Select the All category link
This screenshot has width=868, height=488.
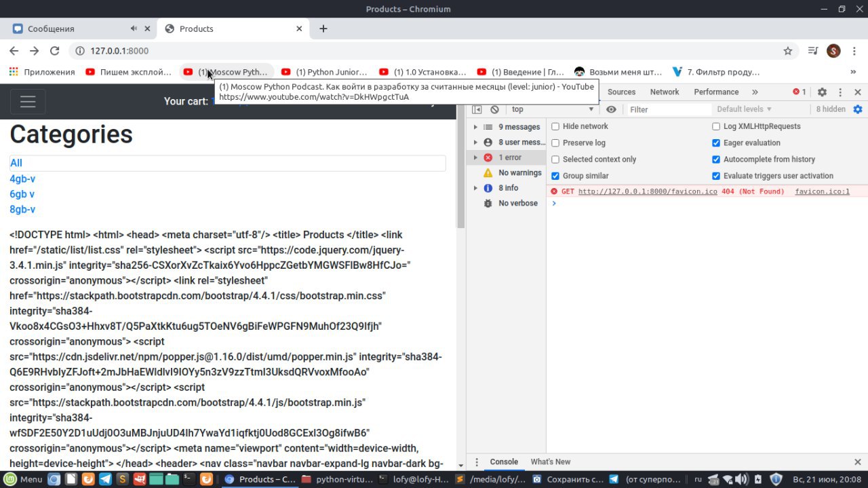pos(16,163)
